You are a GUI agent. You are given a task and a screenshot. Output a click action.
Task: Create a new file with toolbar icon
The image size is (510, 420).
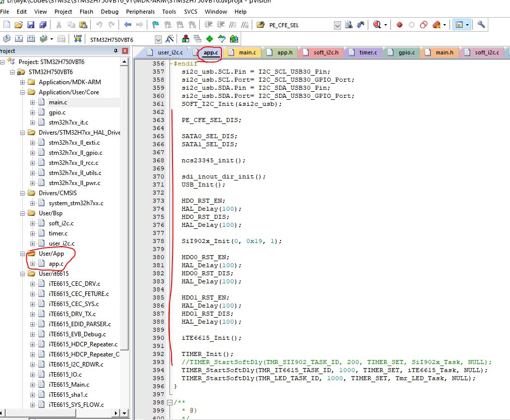(x=7, y=25)
